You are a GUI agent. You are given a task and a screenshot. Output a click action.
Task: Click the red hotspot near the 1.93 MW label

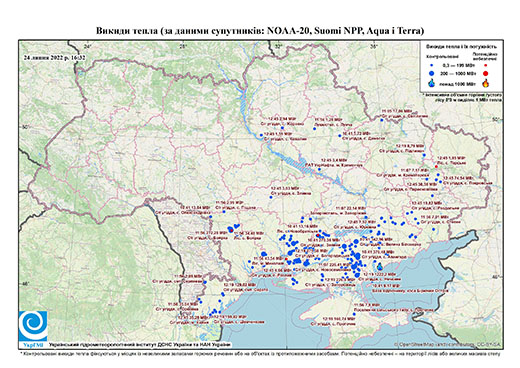pos(436,166)
